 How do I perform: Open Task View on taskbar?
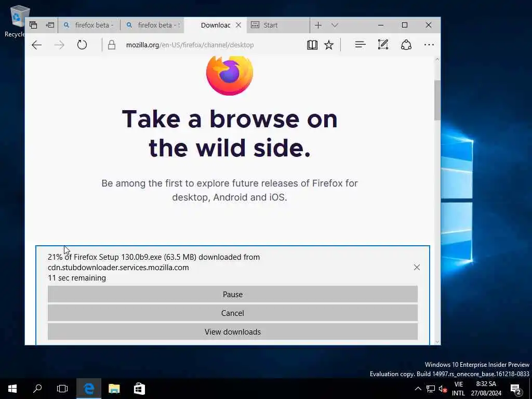coord(62,389)
